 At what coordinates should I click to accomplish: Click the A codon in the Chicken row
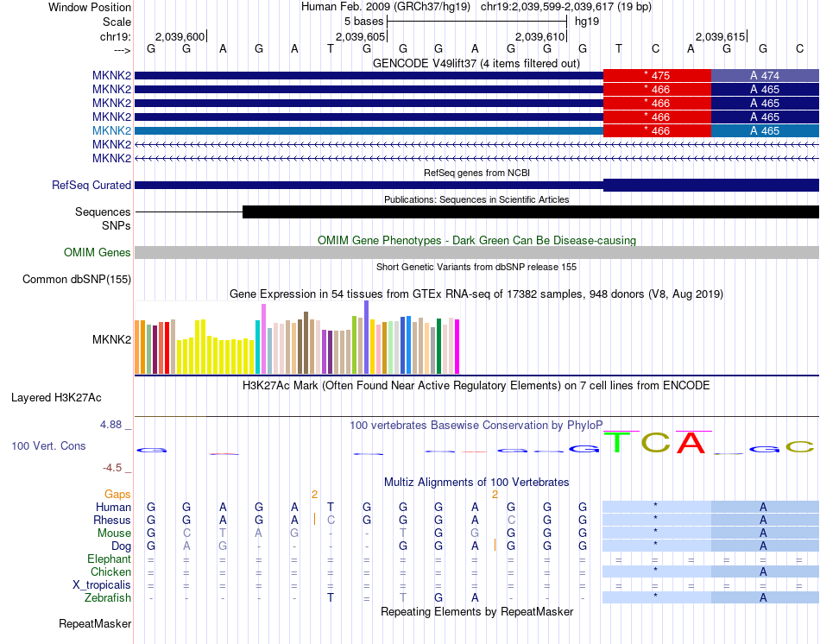[765, 571]
